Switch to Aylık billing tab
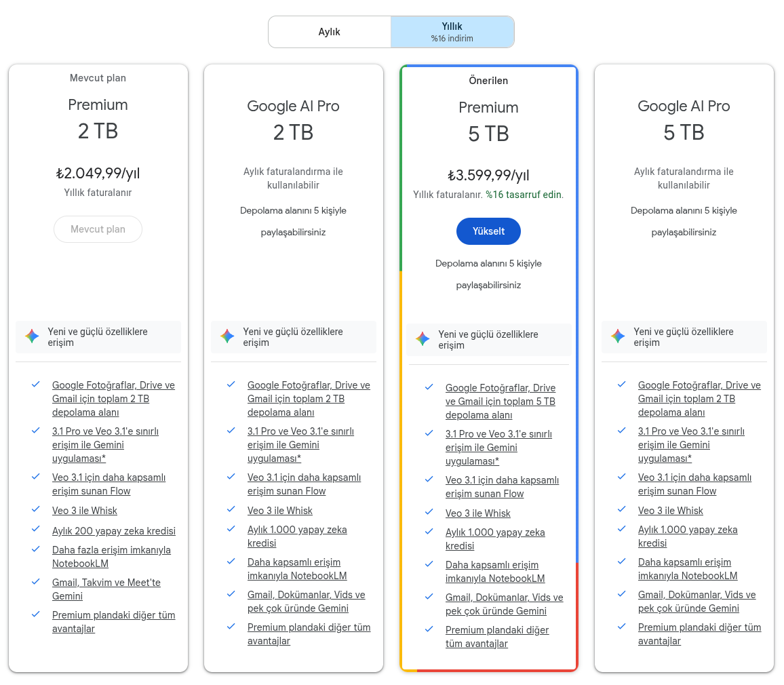784x685 pixels. (330, 32)
